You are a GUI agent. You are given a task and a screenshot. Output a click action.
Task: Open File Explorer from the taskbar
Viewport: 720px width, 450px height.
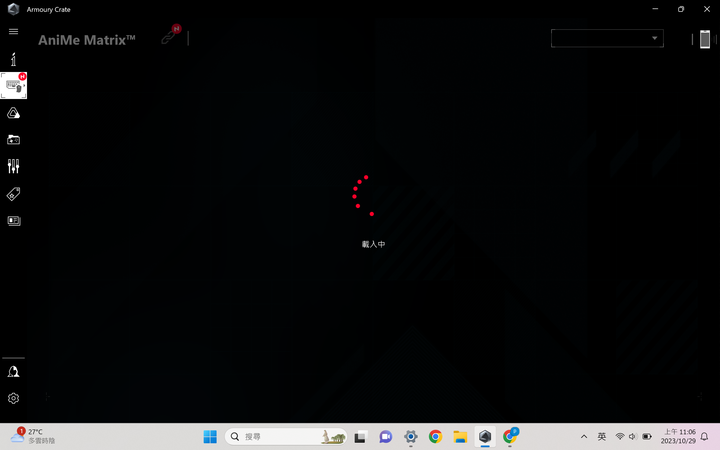(460, 437)
